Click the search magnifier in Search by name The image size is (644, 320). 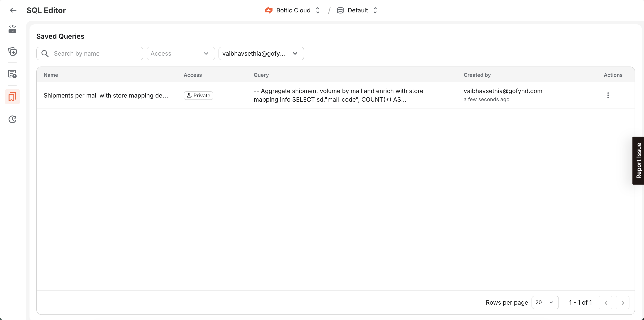coord(45,53)
